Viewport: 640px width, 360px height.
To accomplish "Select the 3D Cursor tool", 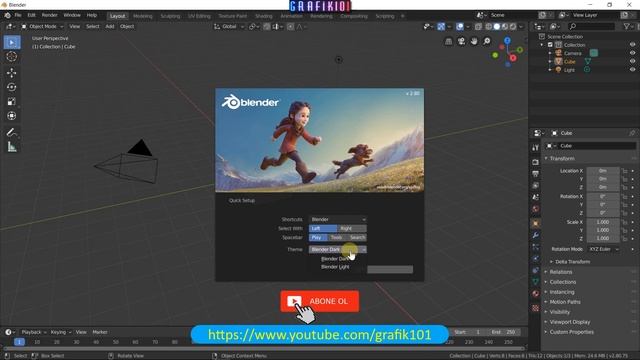I will coord(12,57).
